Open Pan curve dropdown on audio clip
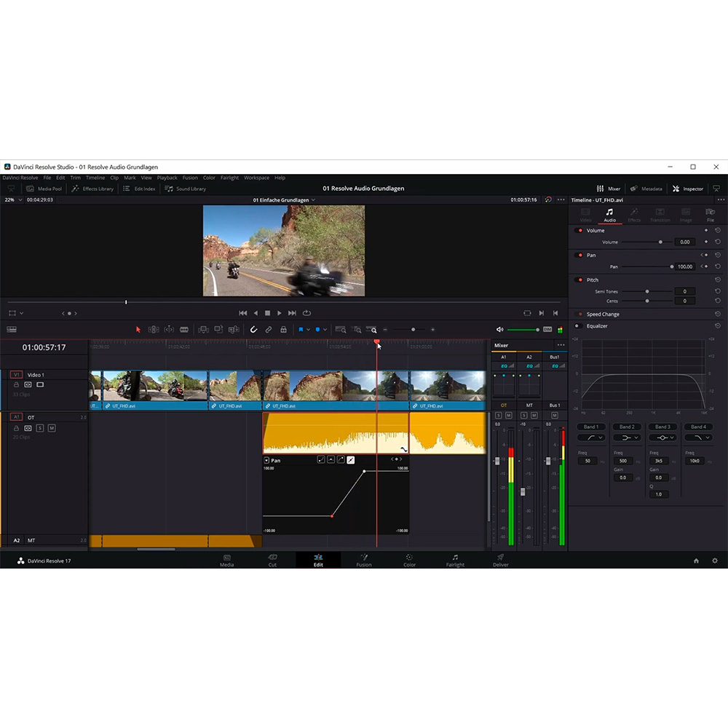Image resolution: width=728 pixels, height=728 pixels. click(x=266, y=461)
